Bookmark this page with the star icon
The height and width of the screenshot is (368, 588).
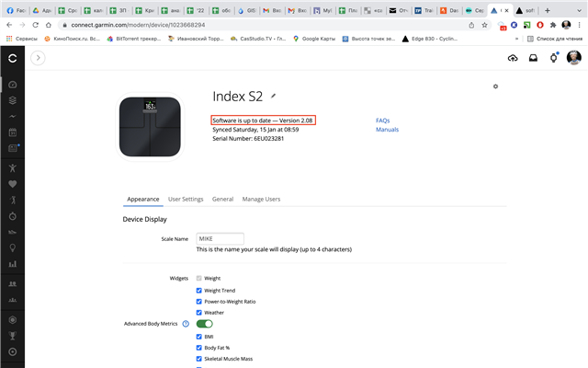pyautogui.click(x=484, y=25)
